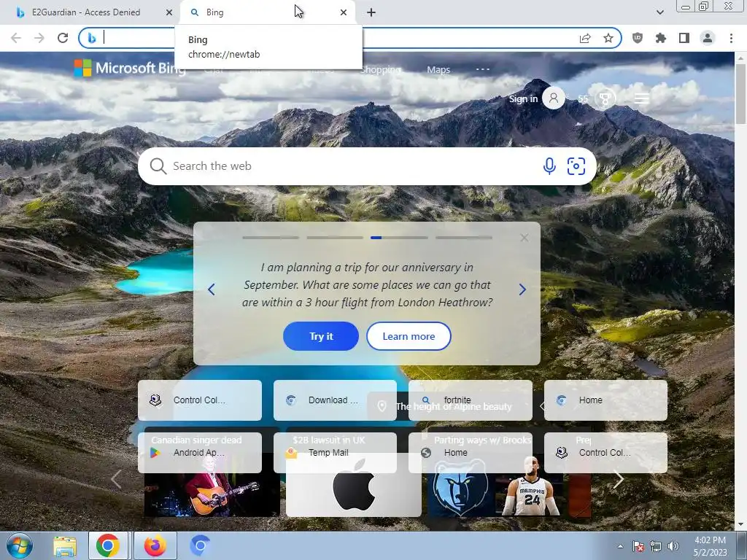Click the Sign in link

523,98
